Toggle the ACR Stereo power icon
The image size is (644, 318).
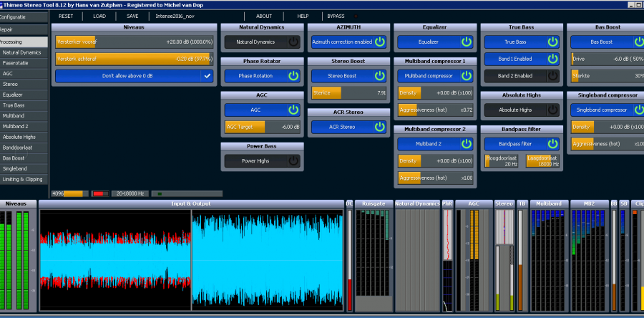click(x=380, y=127)
